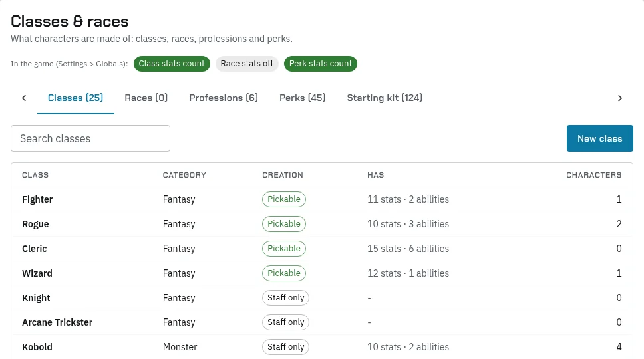
Task: Click the Staff only badge for Kobold
Action: click(x=285, y=347)
